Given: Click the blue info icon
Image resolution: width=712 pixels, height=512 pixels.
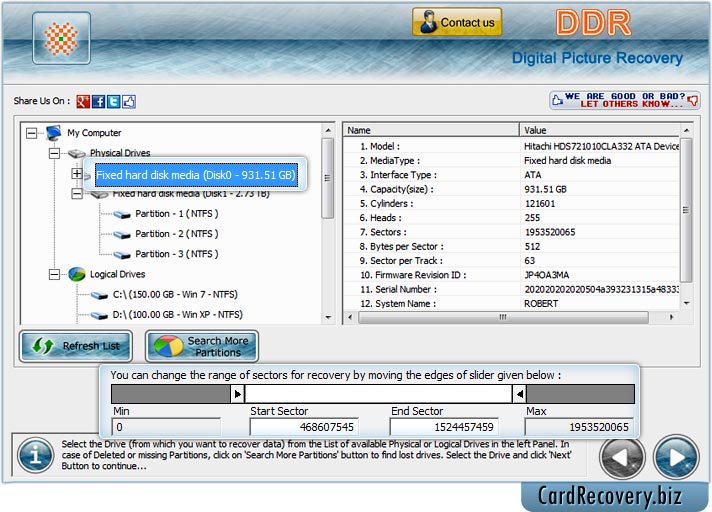Looking at the screenshot, I should (x=35, y=455).
